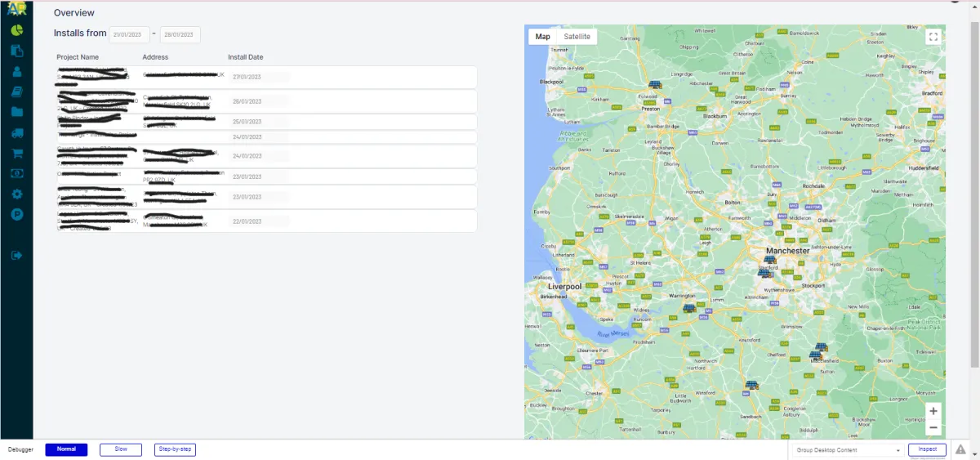Open the Group Desktop Content dropdown
Image resolution: width=980 pixels, height=460 pixels.
point(847,450)
